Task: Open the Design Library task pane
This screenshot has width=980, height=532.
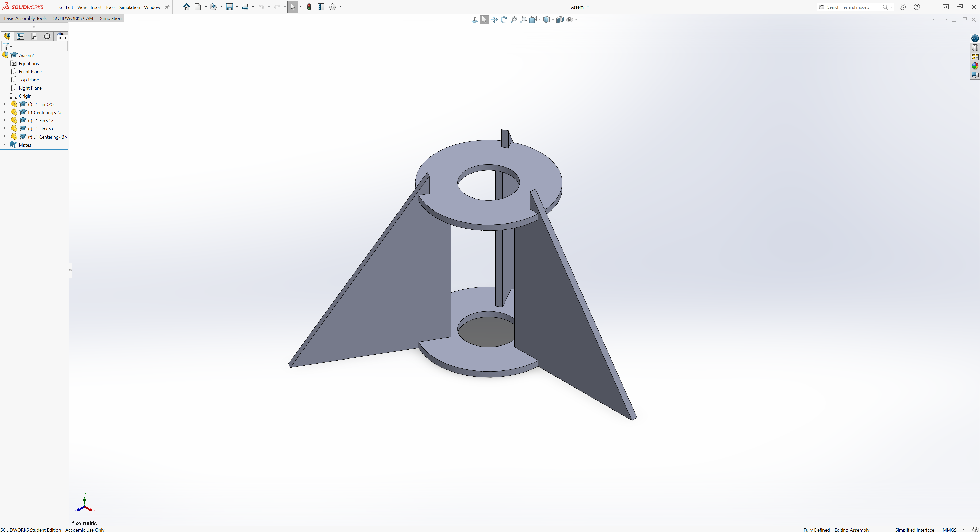Action: (975, 47)
